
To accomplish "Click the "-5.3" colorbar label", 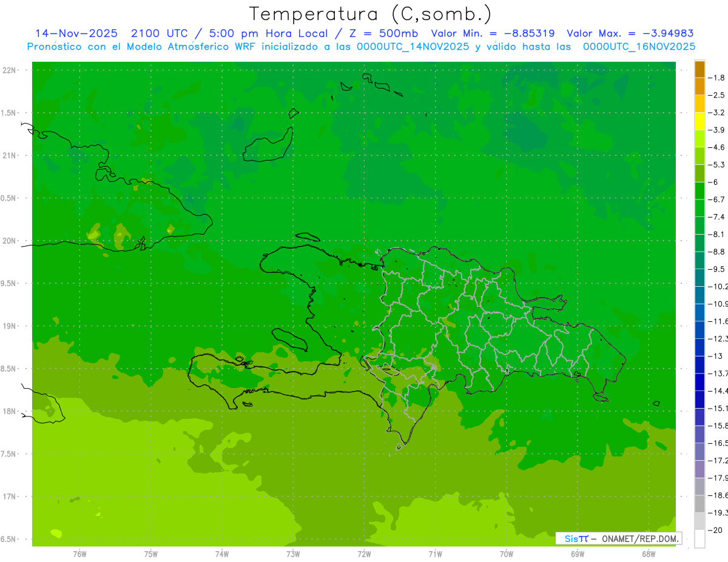I will click(717, 164).
